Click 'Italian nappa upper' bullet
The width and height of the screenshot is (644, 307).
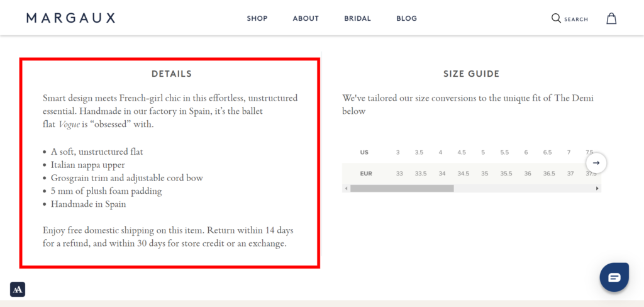click(88, 165)
